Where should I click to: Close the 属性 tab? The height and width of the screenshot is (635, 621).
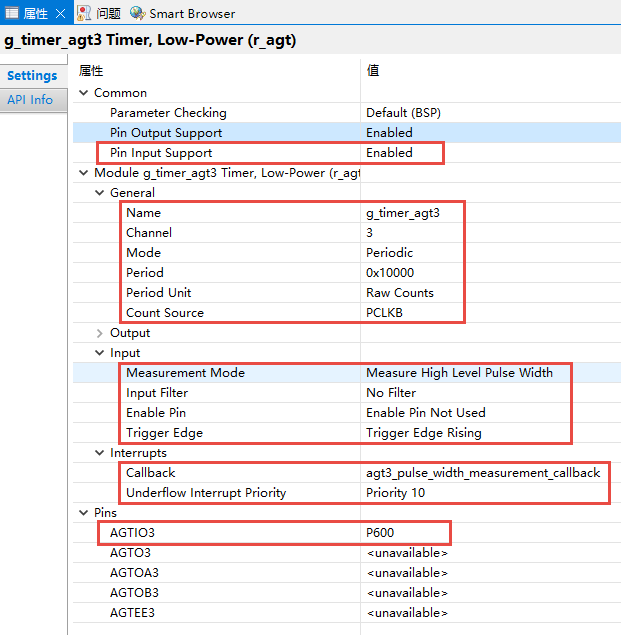click(x=60, y=14)
